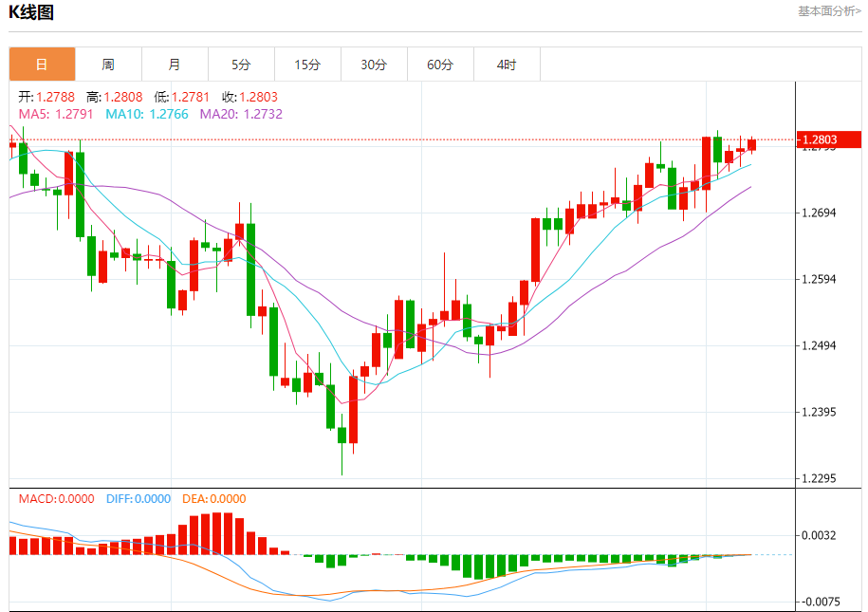Click the red 1.2803 current price tag

(829, 139)
